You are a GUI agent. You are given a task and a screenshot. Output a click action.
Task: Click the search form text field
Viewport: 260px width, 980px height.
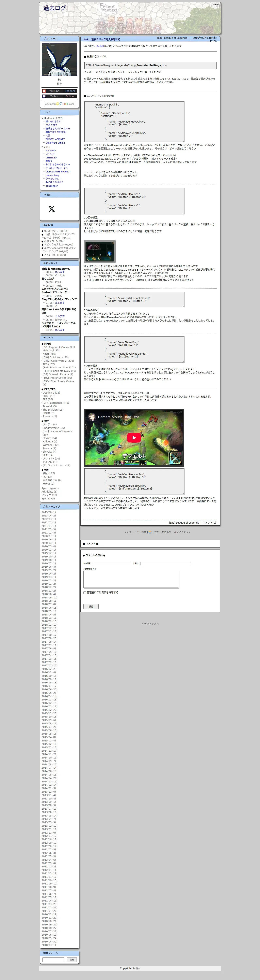(x=53, y=960)
